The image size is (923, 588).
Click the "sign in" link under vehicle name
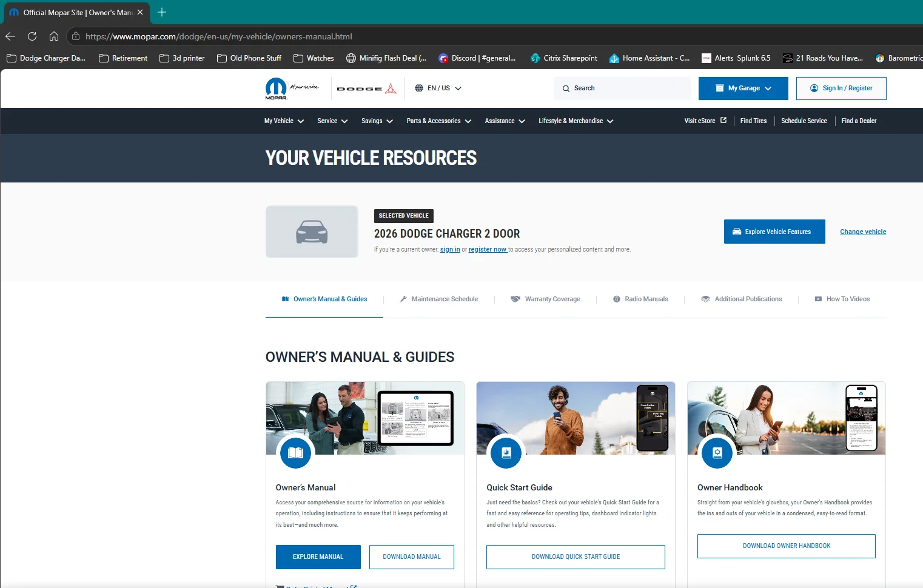450,249
